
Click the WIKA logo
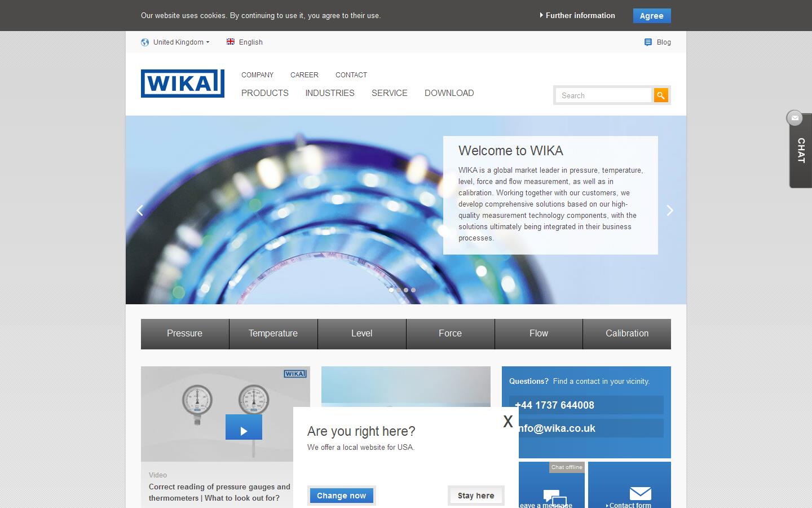click(x=182, y=84)
